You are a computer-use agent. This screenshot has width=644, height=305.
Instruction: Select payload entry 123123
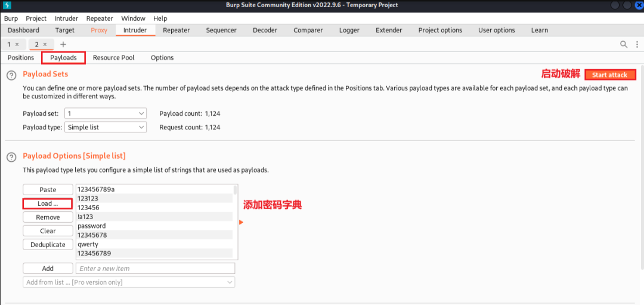(154, 199)
